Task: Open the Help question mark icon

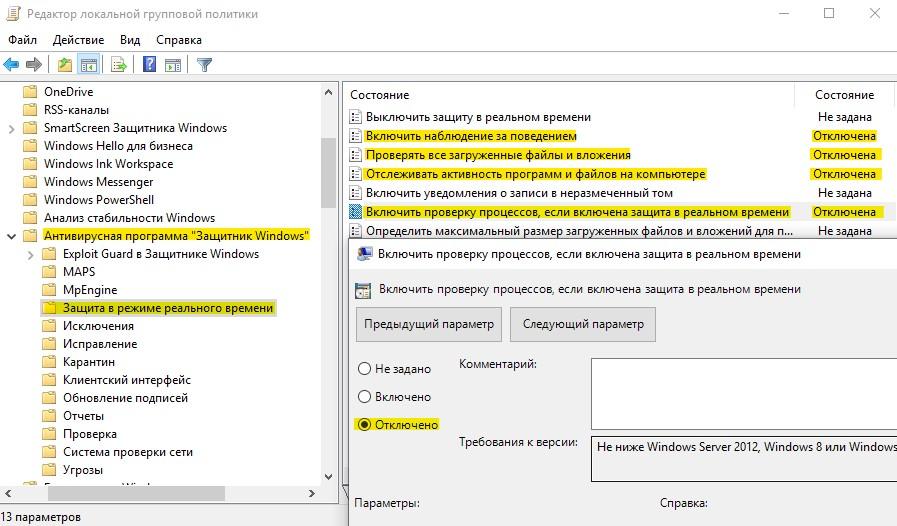Action: coord(149,64)
